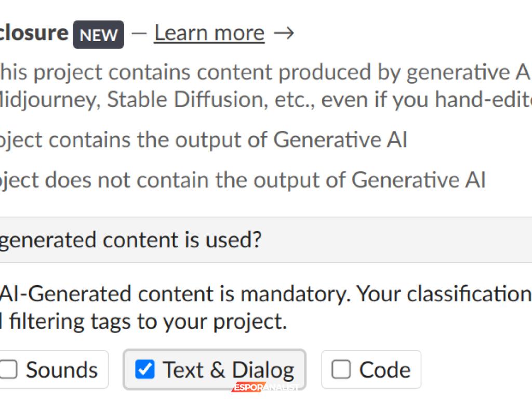Image resolution: width=532 pixels, height=399 pixels.
Task: Click the blue checkmark in Text & Dialog
Action: (x=144, y=370)
